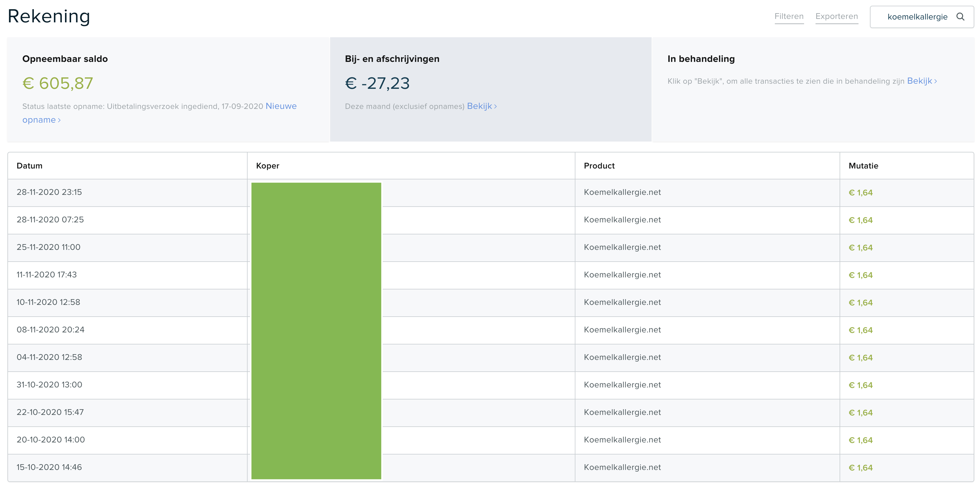The width and height of the screenshot is (980, 490).
Task: Click Bekijk in In behandeling panel
Action: 922,81
